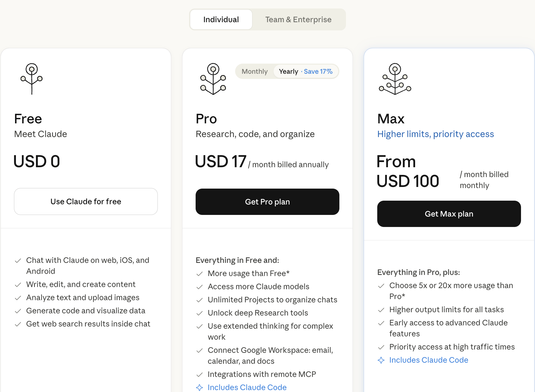Click checkmark next to Unlock deep Research tools

pyautogui.click(x=199, y=313)
